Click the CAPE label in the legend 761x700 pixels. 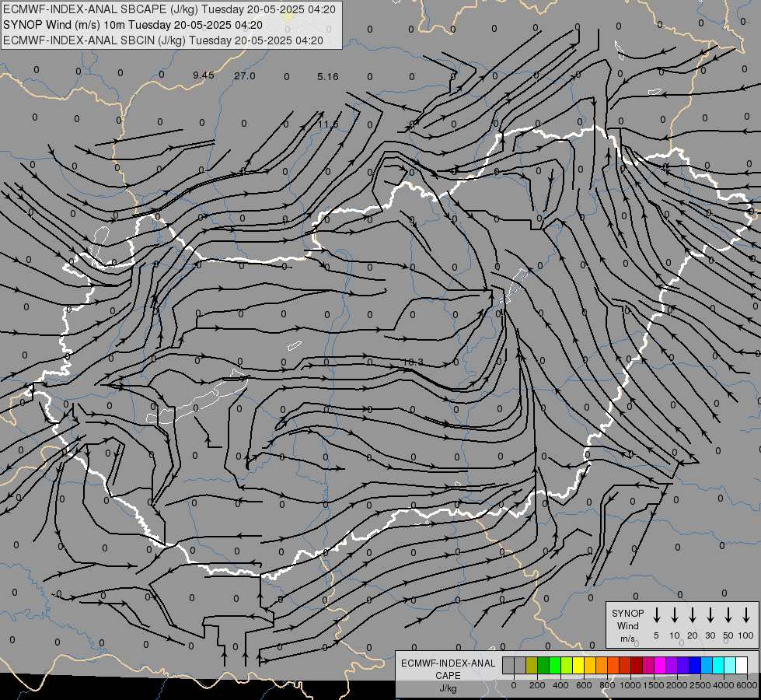tap(448, 676)
